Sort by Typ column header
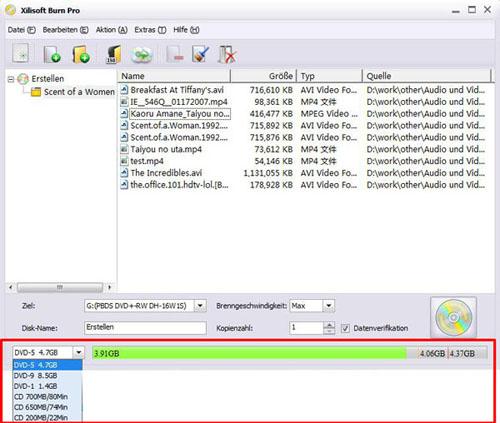500x423 pixels. tap(329, 76)
